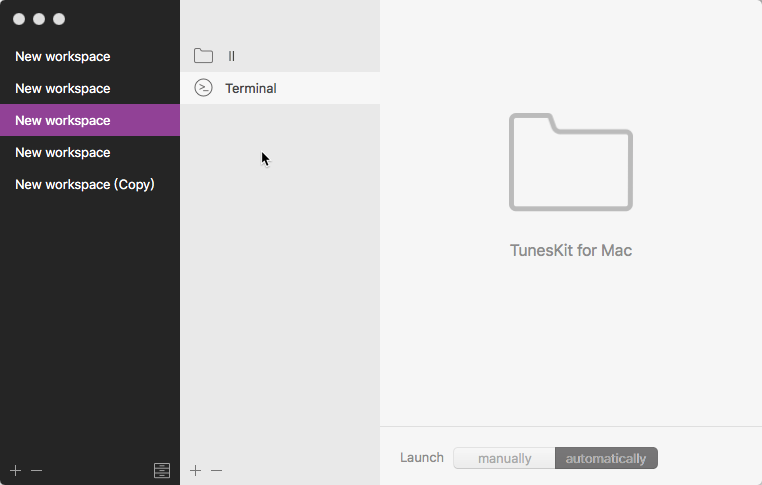Screen dimensions: 762x485
Task: Select the fourth New workspace entry
Action: tap(90, 152)
